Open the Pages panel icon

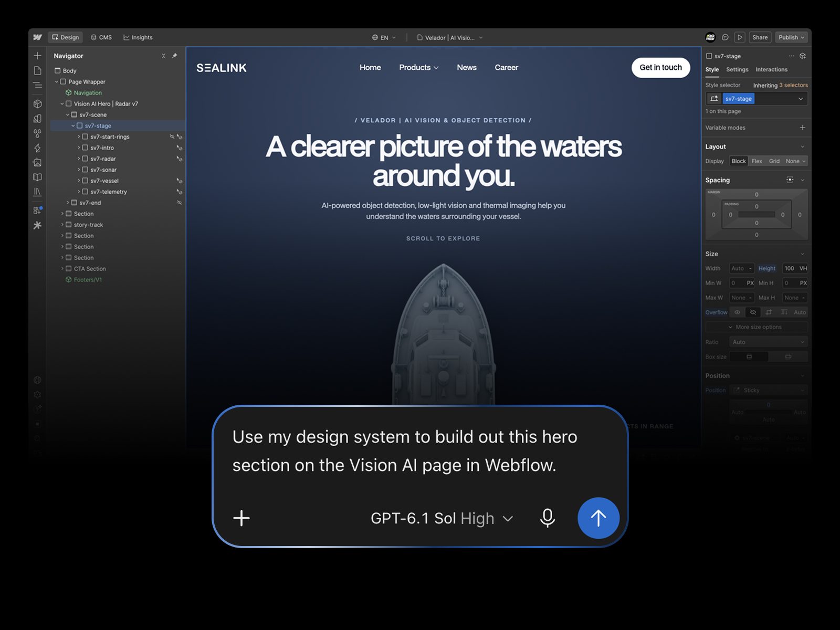click(x=37, y=70)
